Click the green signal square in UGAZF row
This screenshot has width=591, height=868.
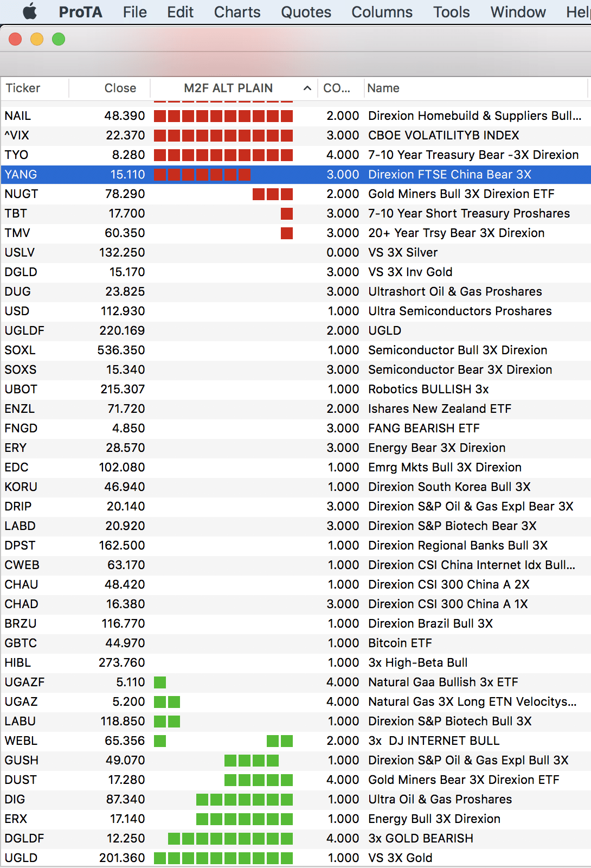[160, 682]
